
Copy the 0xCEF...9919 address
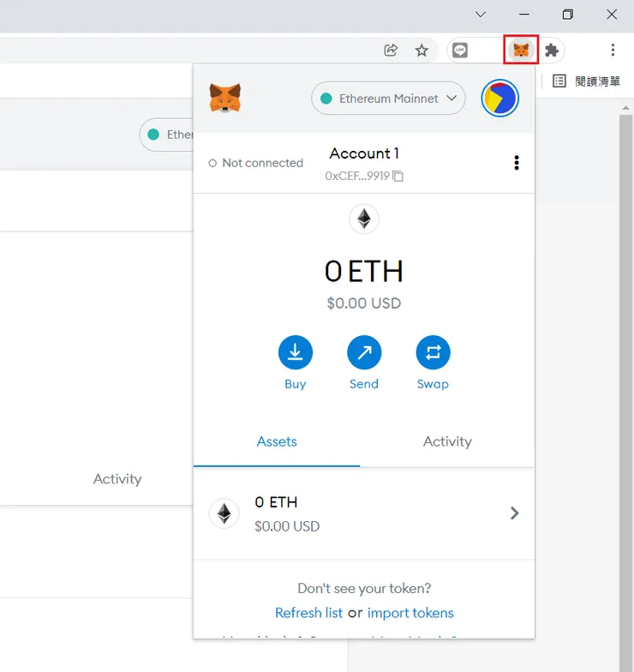[x=363, y=177]
